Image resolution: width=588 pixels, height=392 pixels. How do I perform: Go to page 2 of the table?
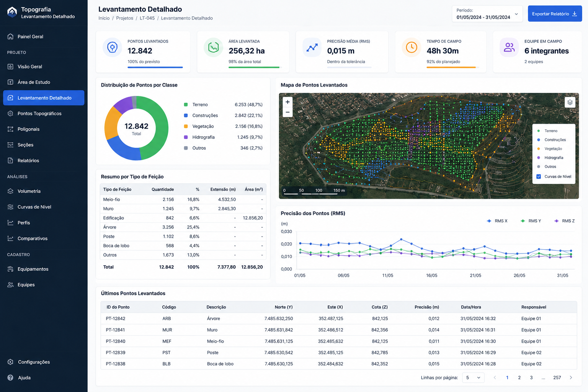tap(519, 378)
